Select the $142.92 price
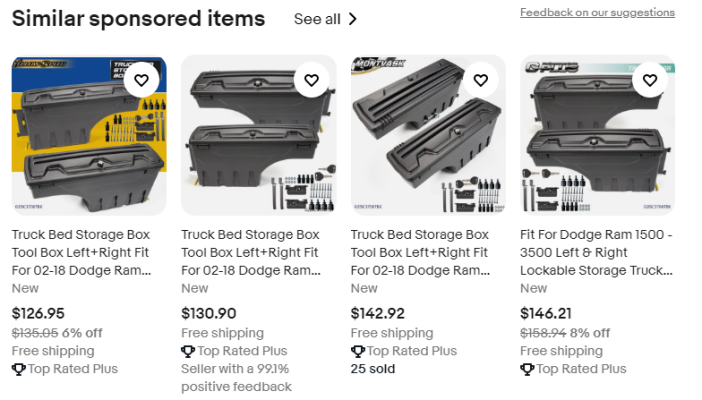 pos(377,314)
